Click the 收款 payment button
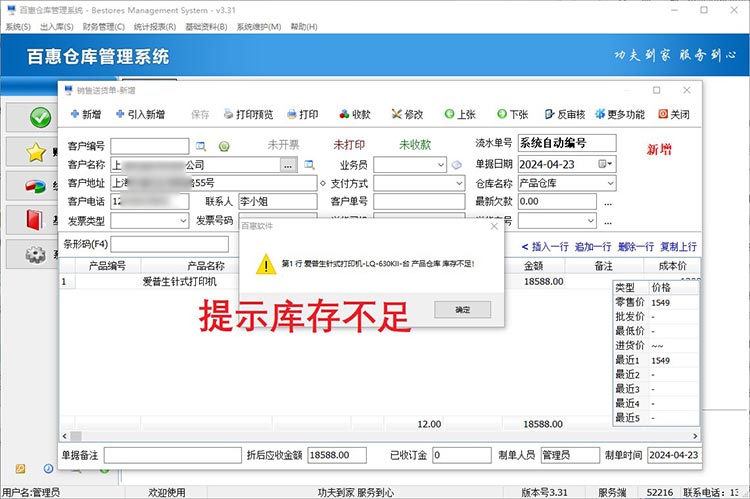Viewport: 750px width, 499px height. 355,114
